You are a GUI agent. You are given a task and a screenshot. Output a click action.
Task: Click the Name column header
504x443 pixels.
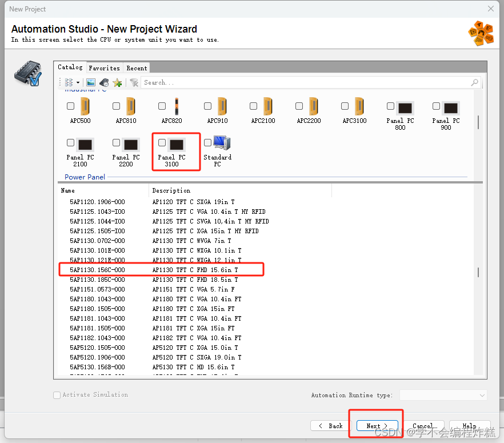pyautogui.click(x=103, y=190)
